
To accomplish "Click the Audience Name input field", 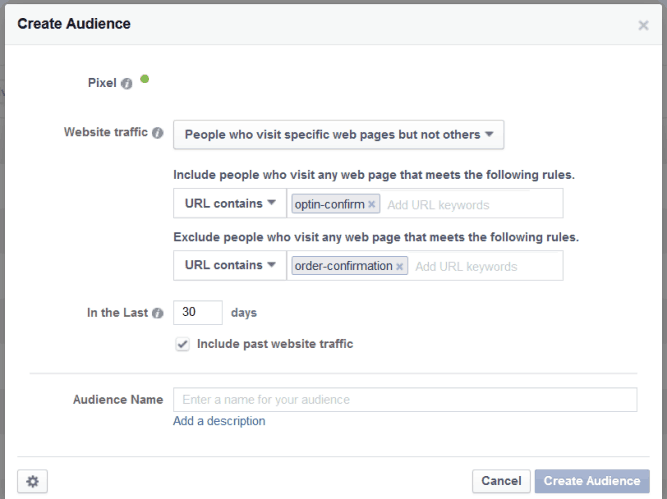I will pyautogui.click(x=405, y=399).
